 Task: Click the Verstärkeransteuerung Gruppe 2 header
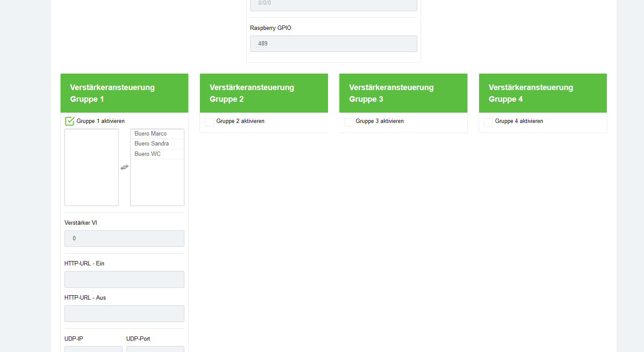click(x=264, y=93)
